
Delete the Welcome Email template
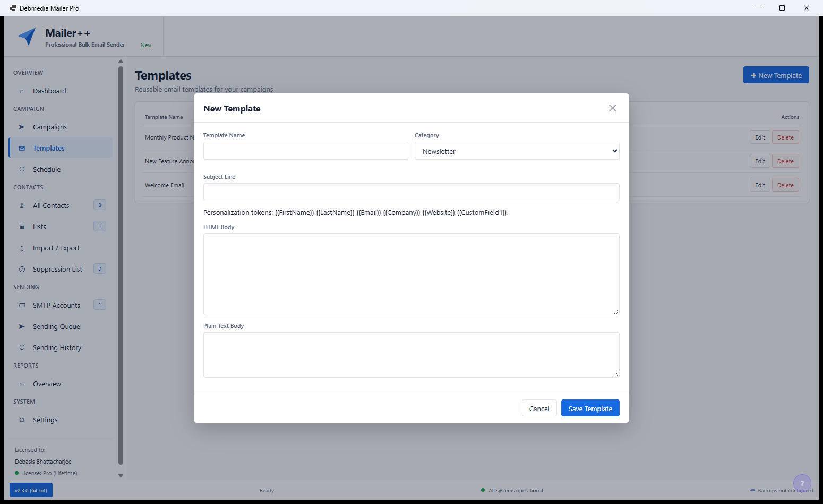pos(785,185)
